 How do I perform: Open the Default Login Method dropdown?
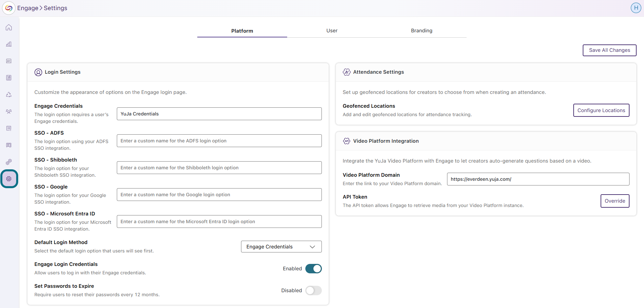coord(281,247)
